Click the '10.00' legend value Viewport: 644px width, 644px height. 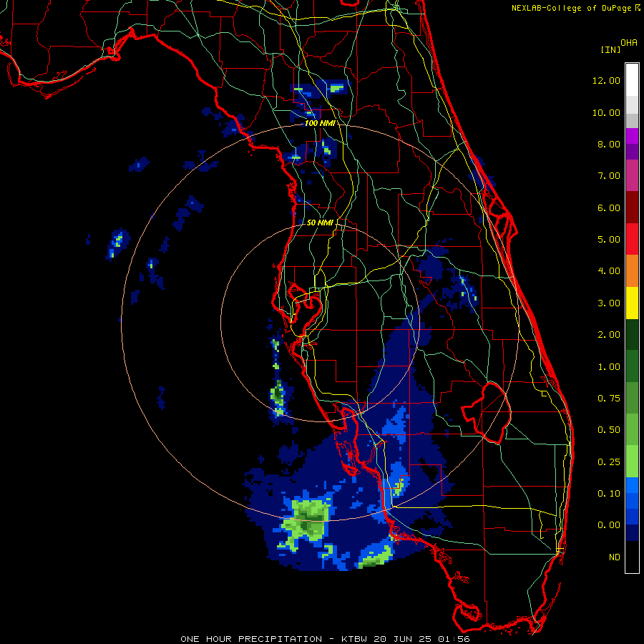click(x=606, y=112)
